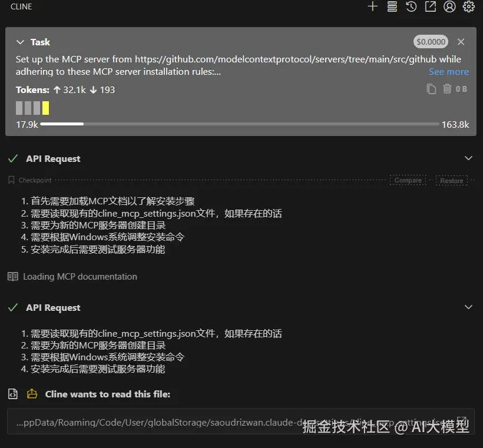
Task: Click the $0.0000 cost badge
Action: 431,41
